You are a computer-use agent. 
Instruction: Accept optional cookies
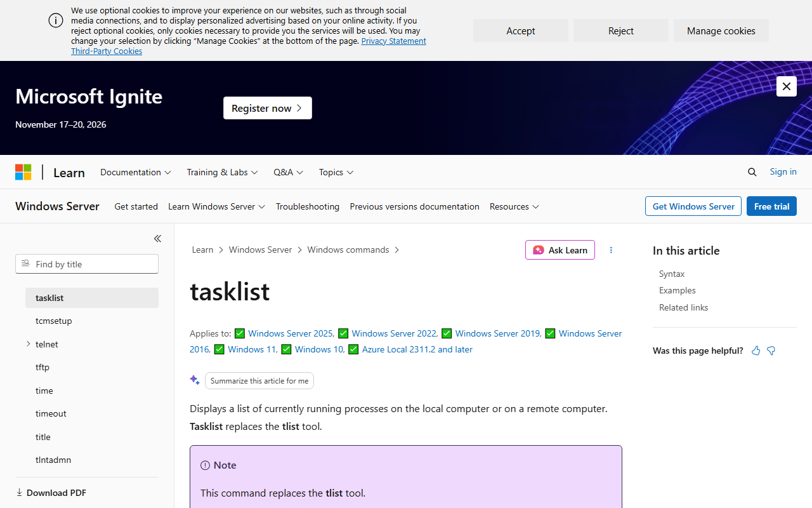coord(521,30)
